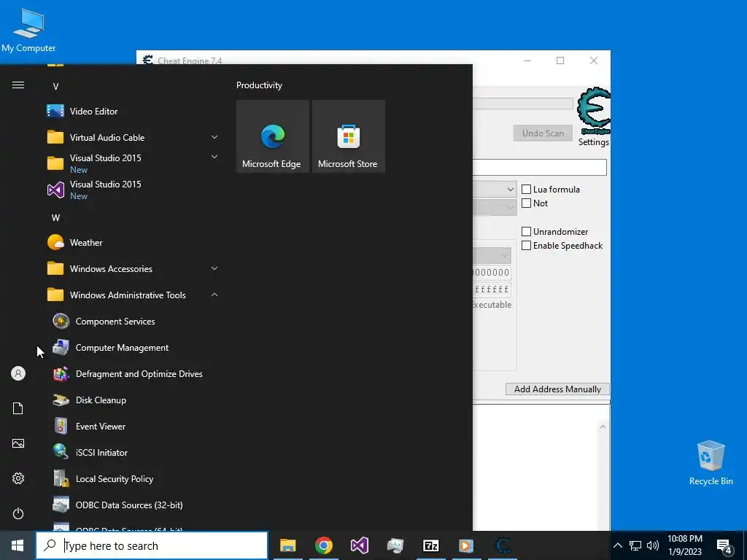This screenshot has height=560, width=747.
Task: Collapse the Windows Administrative Tools chevron
Action: (x=214, y=295)
